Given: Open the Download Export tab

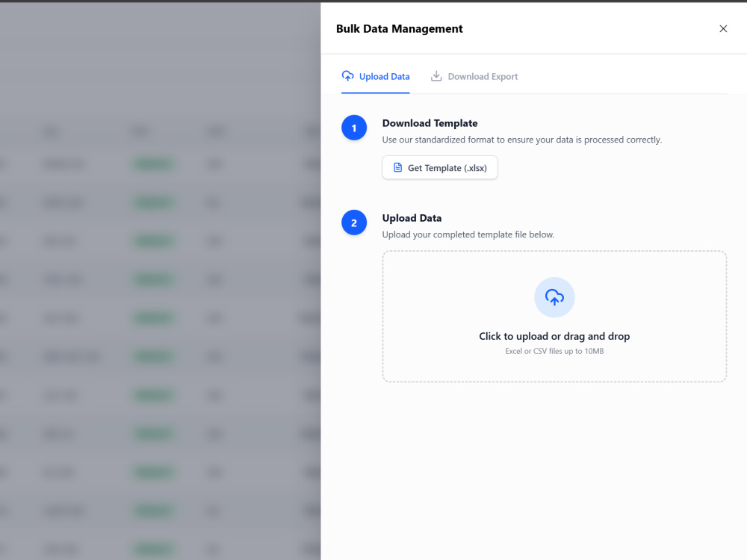Looking at the screenshot, I should (474, 76).
